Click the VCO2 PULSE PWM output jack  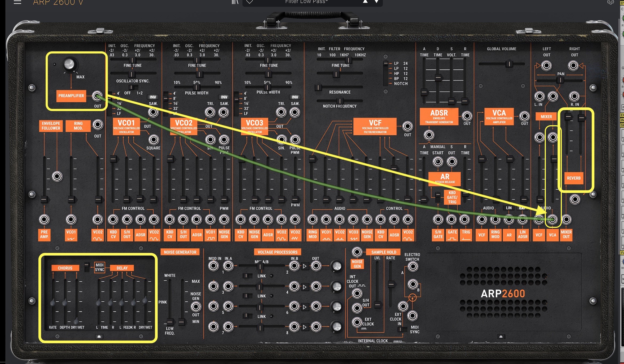click(x=224, y=139)
